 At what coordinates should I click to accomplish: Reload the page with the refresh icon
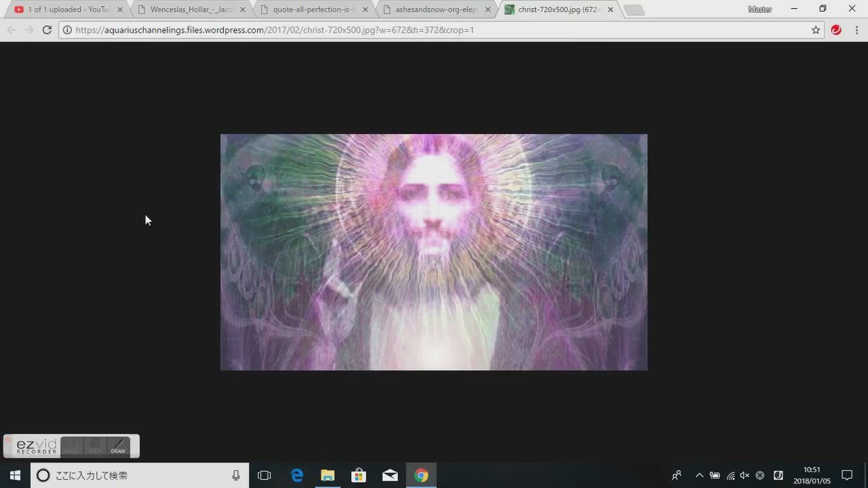click(47, 30)
